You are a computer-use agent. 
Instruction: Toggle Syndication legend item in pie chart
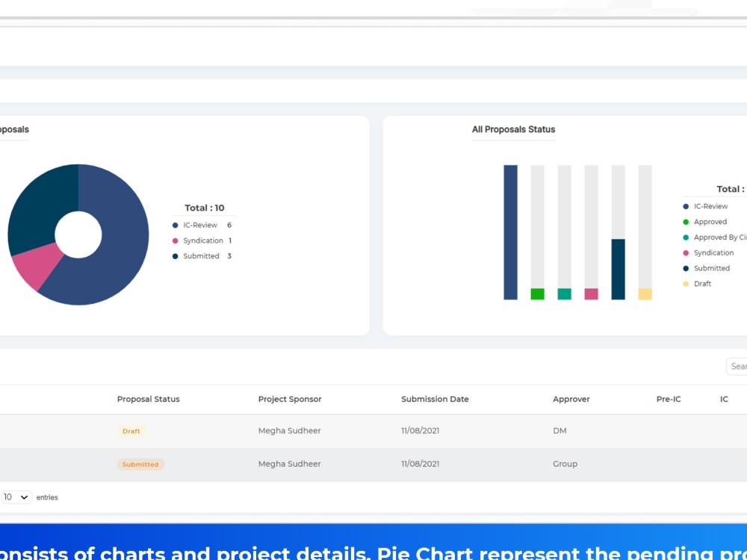[202, 240]
